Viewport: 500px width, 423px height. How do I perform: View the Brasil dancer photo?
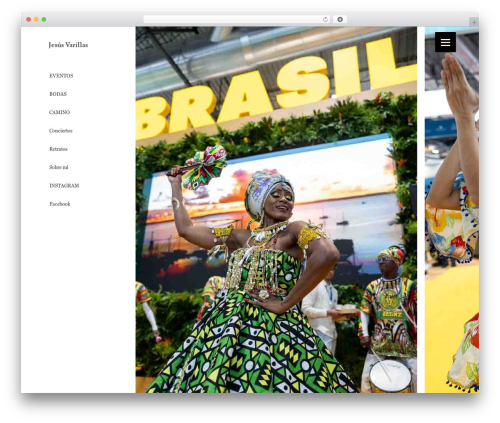(276, 210)
